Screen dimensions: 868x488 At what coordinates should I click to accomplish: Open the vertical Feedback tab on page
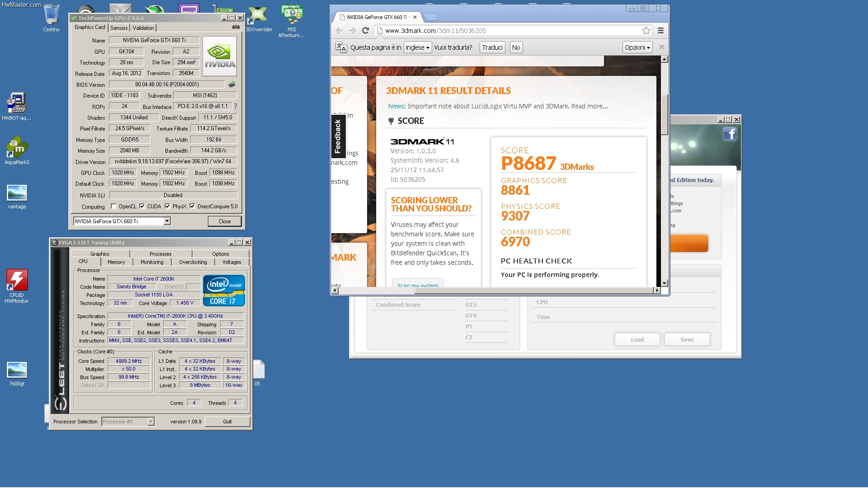click(x=338, y=136)
